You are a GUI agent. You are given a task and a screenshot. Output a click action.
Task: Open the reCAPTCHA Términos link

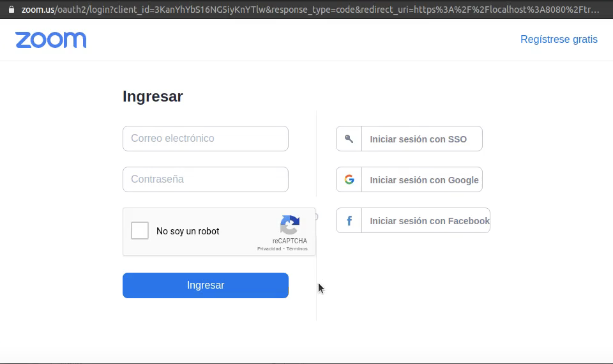(297, 249)
